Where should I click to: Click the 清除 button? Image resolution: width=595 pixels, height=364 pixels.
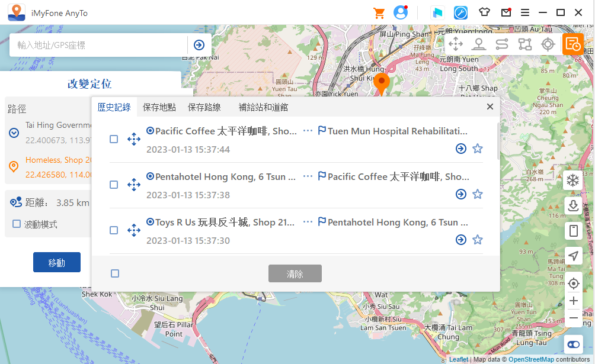tap(295, 273)
